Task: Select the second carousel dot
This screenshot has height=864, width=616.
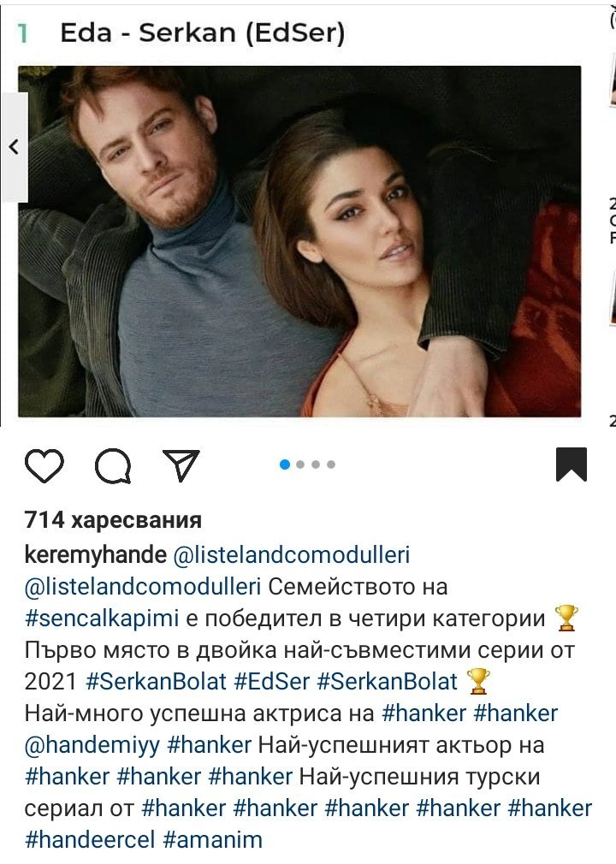Action: (300, 465)
